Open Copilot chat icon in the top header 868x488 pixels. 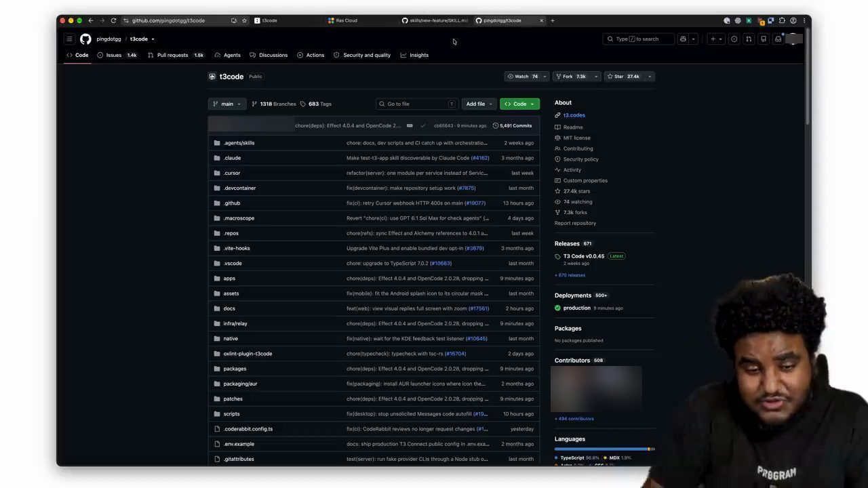point(683,39)
